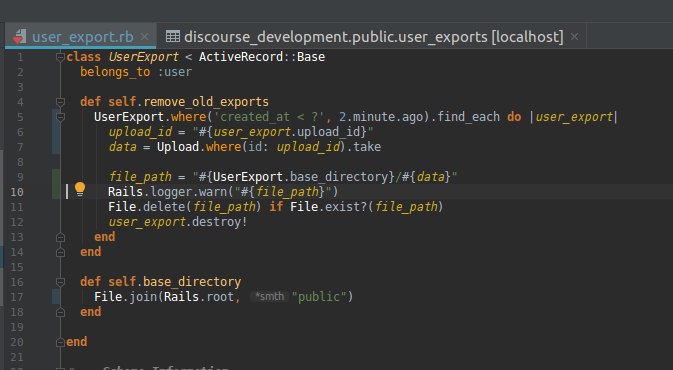Click File.exist? on line 11

(329, 207)
